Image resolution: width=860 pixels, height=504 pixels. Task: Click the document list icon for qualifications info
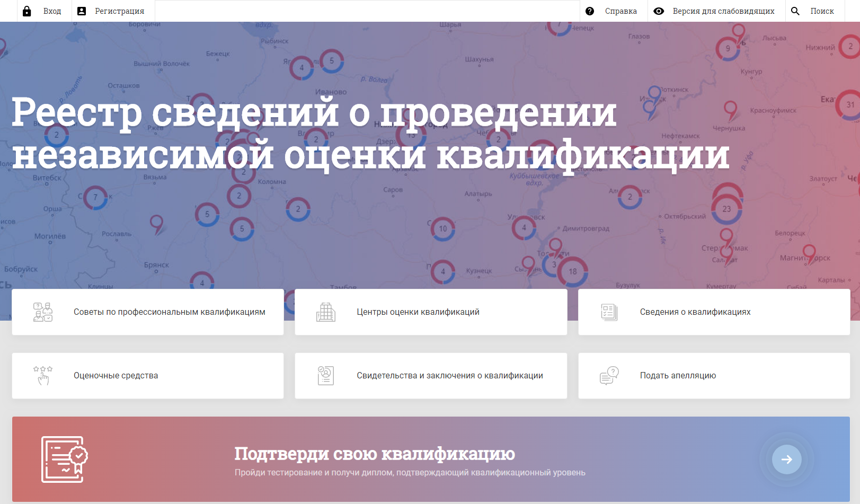609,312
